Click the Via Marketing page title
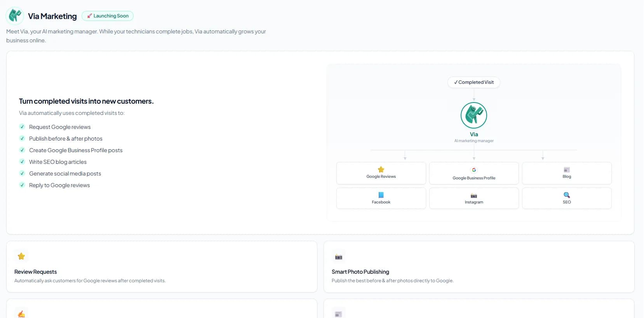 pos(52,16)
